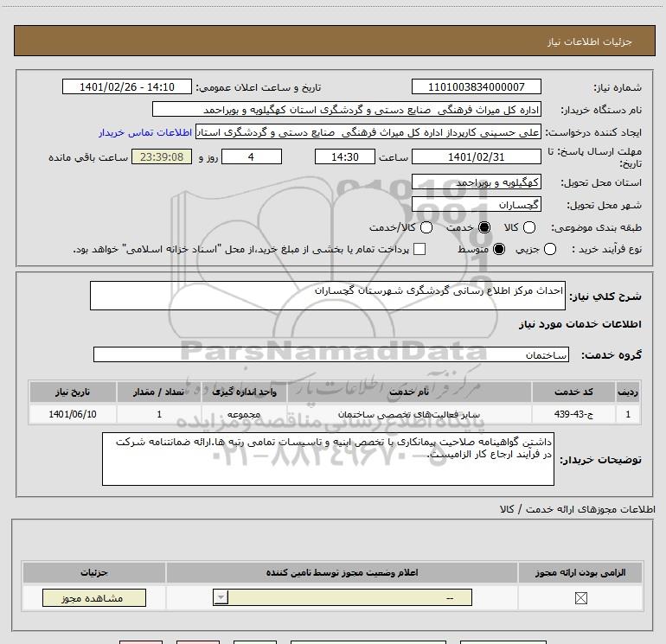Select the کالا/خدمت radio button

(426, 227)
